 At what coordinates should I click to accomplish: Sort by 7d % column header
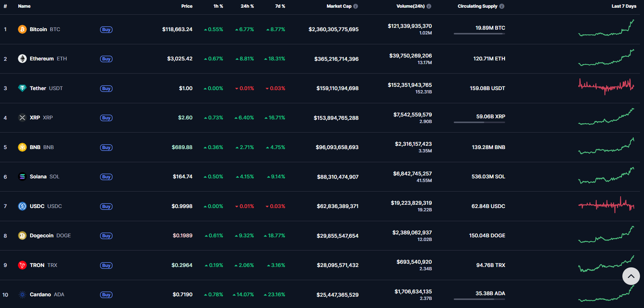pos(280,6)
